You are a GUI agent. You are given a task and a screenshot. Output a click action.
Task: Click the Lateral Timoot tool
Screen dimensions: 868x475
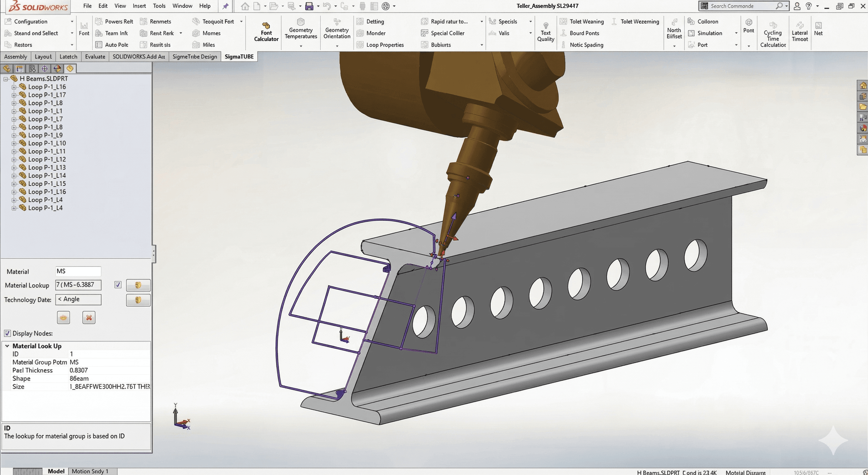pos(800,32)
